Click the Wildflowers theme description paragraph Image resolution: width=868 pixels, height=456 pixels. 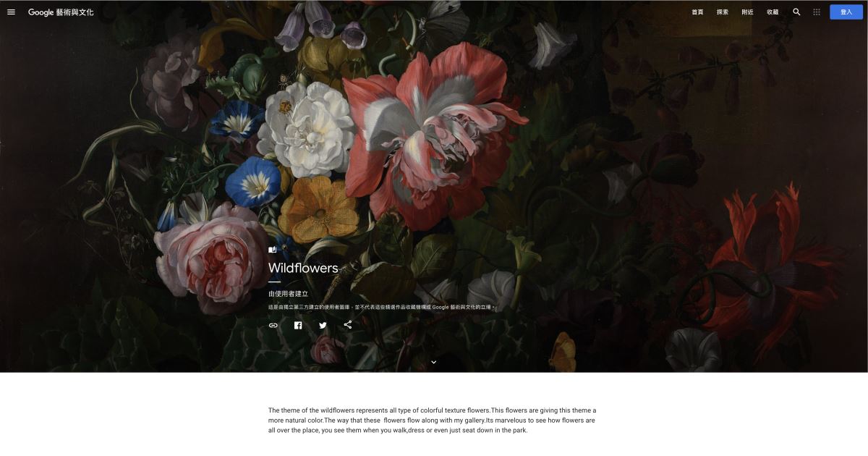coord(433,421)
